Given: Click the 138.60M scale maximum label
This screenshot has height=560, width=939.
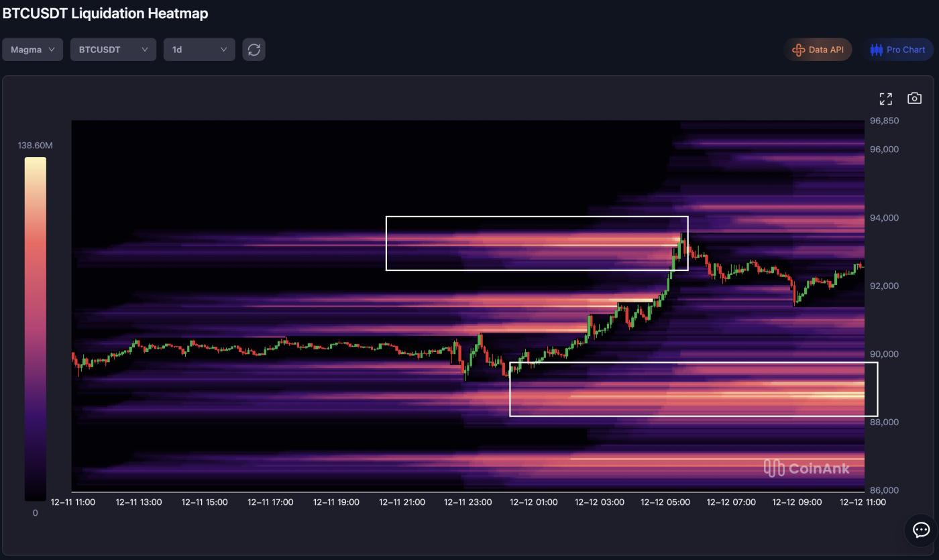Looking at the screenshot, I should point(35,146).
